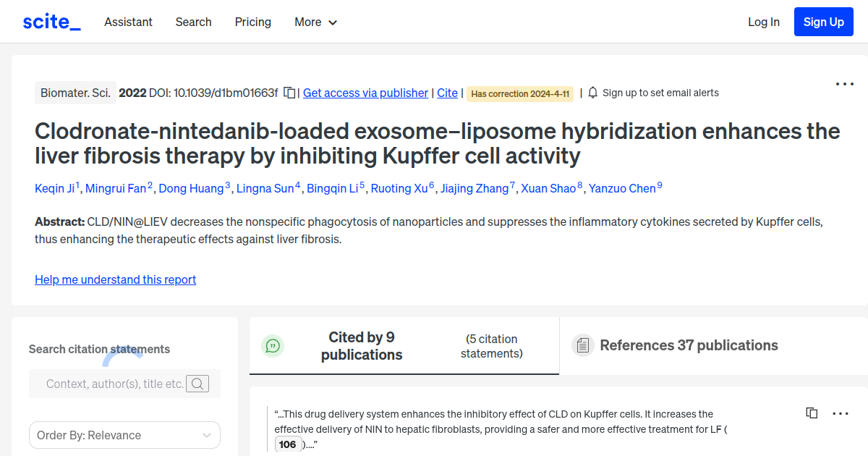Click the document icon next to References
The height and width of the screenshot is (456, 868).
[582, 345]
